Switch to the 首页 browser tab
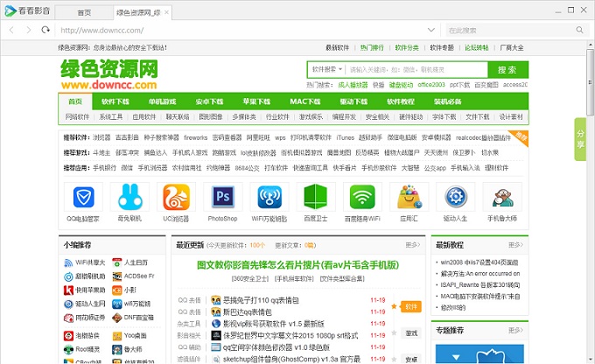Screen dimensions: 595x364 (x=84, y=13)
